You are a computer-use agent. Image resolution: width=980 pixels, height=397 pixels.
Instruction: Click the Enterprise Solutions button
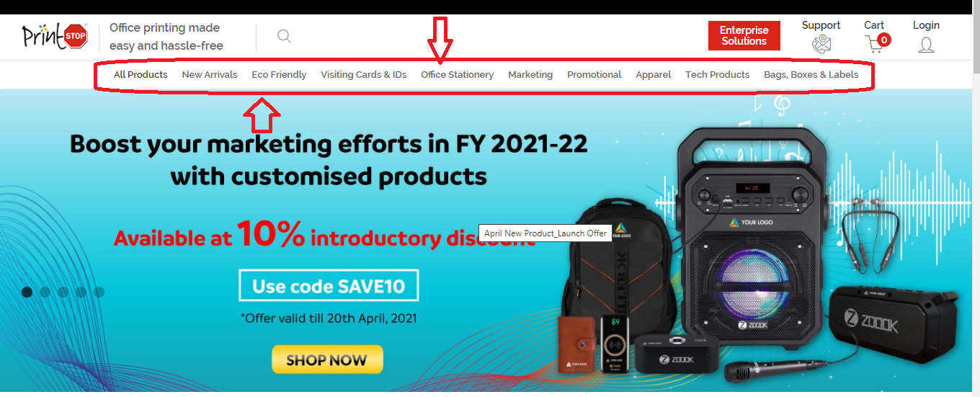point(744,35)
